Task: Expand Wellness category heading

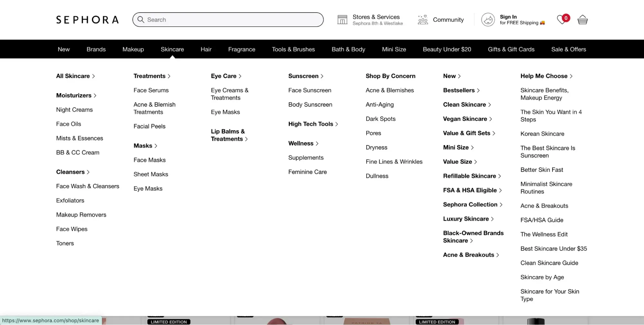Action: click(303, 143)
